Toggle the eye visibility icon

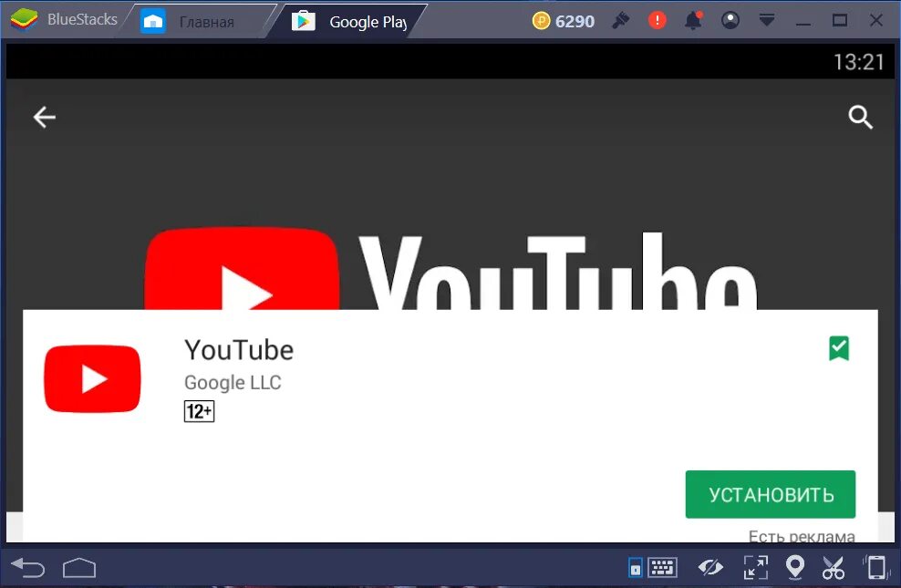click(710, 567)
